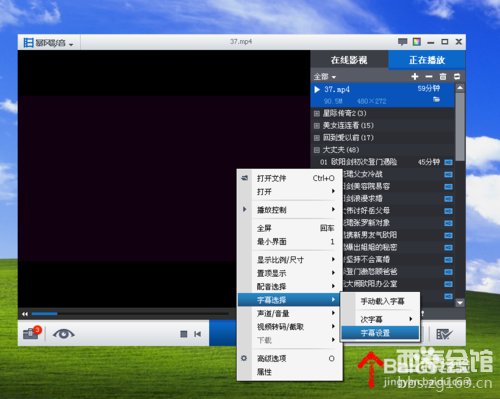
Task: Open the 次字幕 submenu
Action: pos(380,319)
